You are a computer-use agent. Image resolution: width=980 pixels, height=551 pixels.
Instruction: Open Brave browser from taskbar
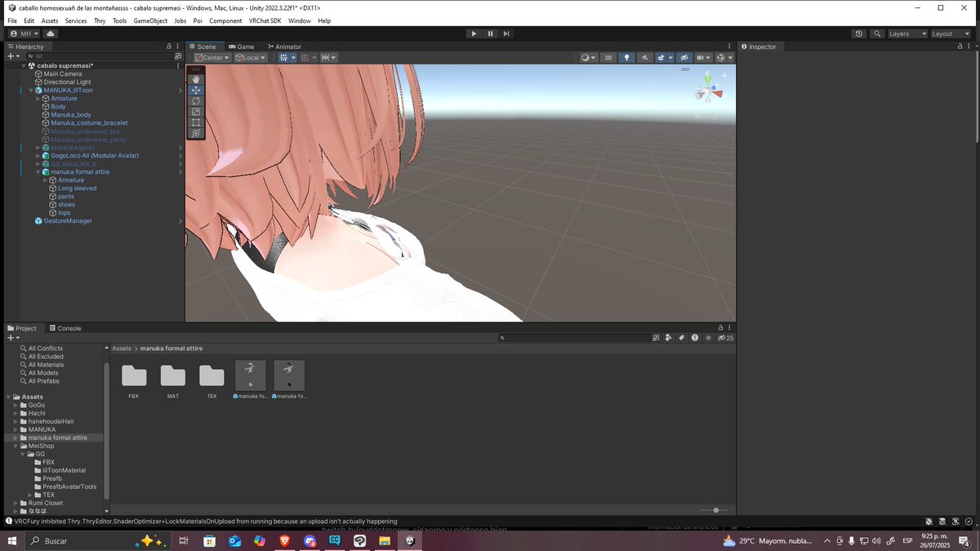click(284, 540)
